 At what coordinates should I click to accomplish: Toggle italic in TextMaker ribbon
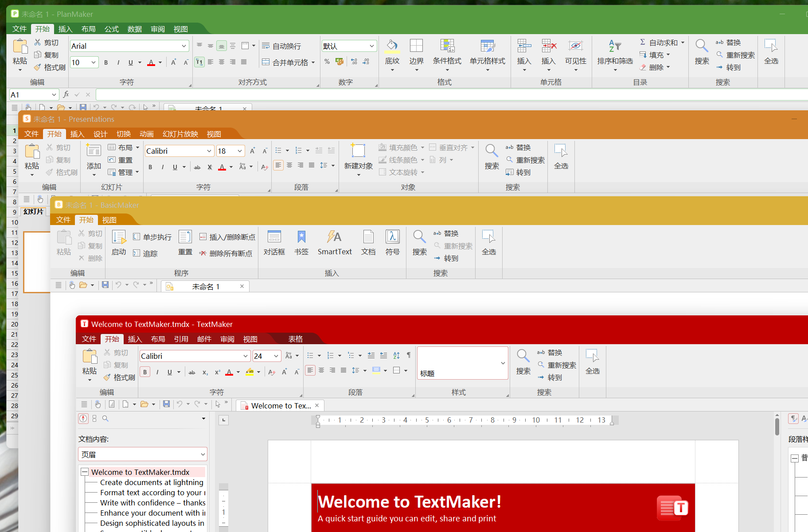point(157,372)
